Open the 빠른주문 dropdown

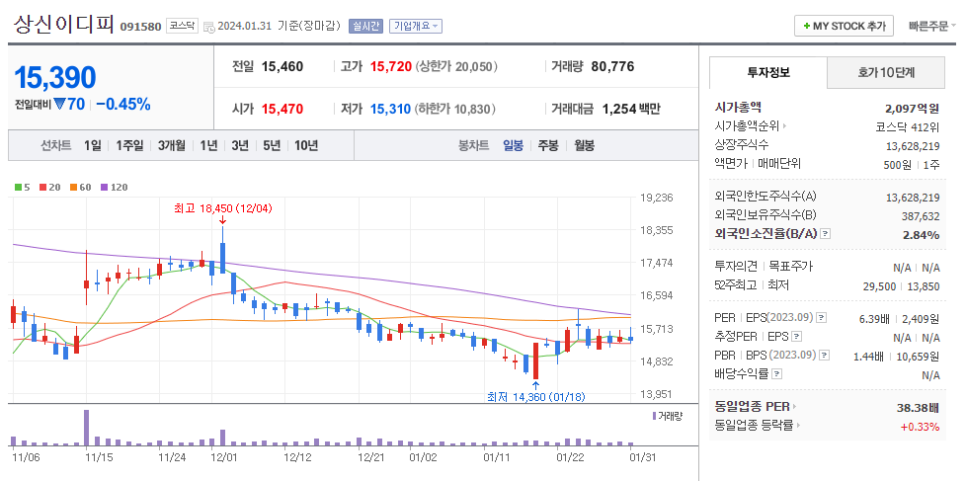coord(932,26)
